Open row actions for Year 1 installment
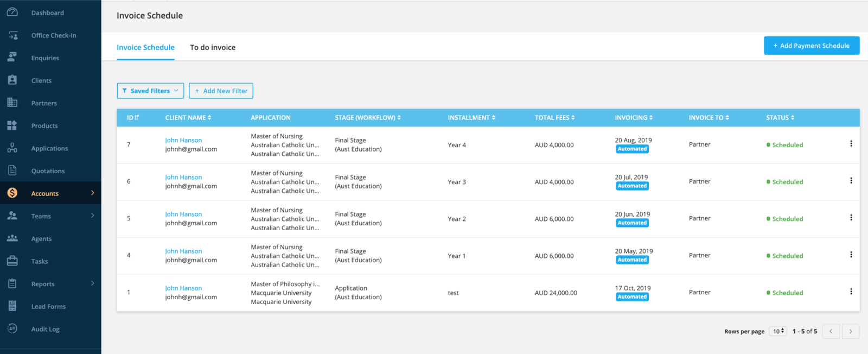Viewport: 868px width, 354px height. (x=851, y=255)
